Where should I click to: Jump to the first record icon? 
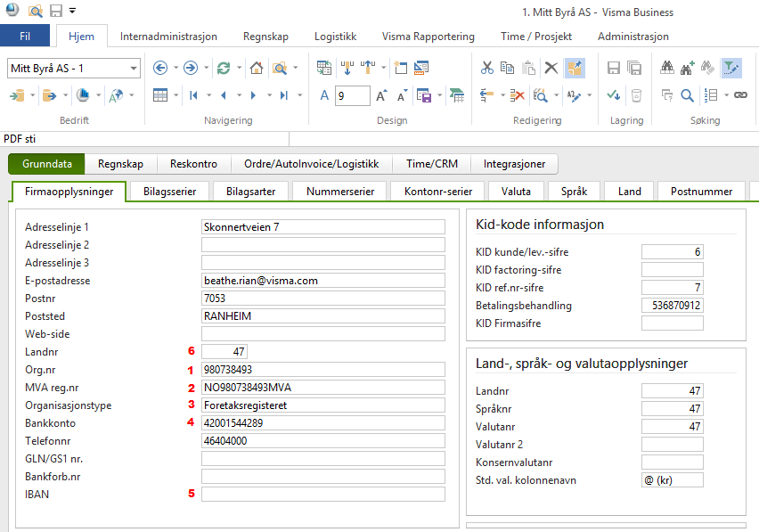pyautogui.click(x=193, y=95)
